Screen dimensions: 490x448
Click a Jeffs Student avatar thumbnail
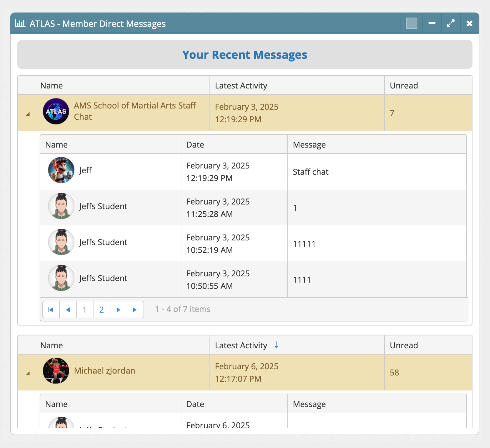[61, 206]
